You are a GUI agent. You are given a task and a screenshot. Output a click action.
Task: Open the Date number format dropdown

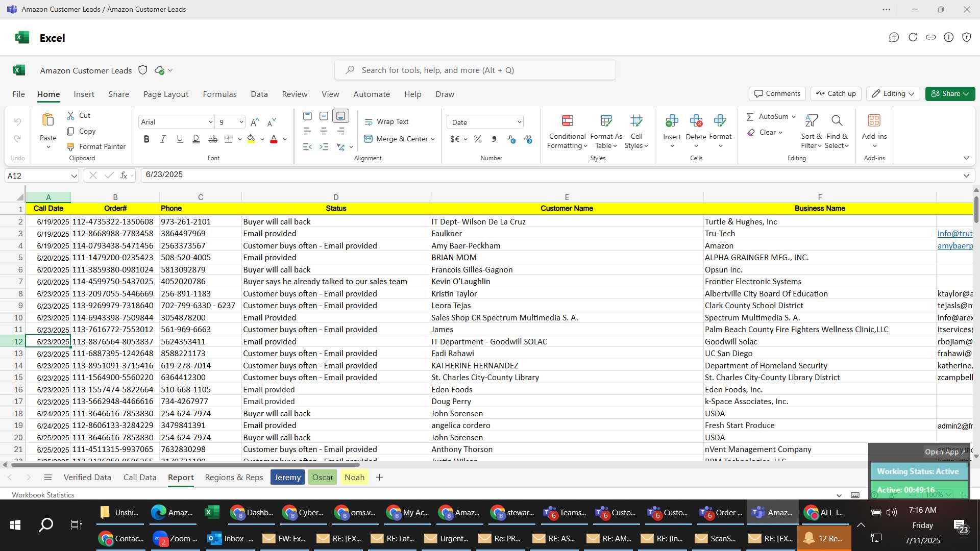519,122
